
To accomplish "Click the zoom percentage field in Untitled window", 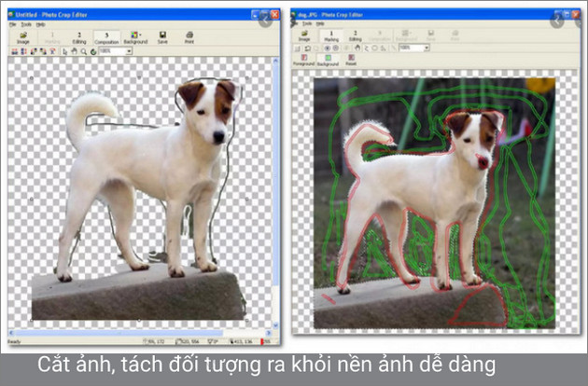I will 112,51.
